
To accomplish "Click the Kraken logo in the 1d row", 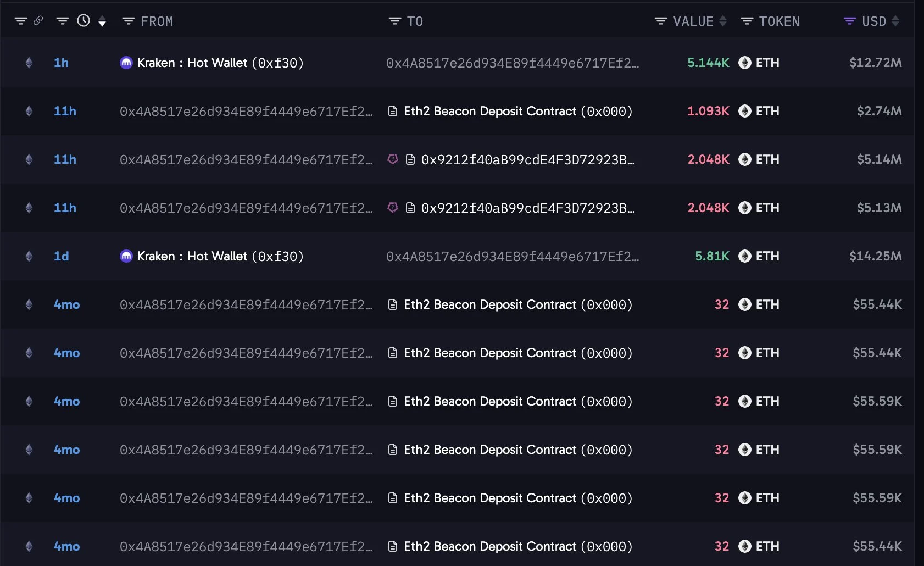I will 126,256.
